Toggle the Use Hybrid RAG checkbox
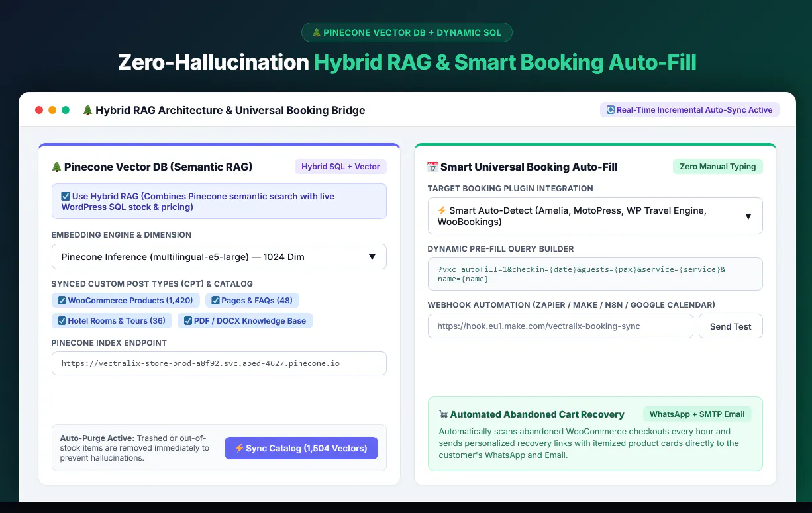 tap(66, 196)
